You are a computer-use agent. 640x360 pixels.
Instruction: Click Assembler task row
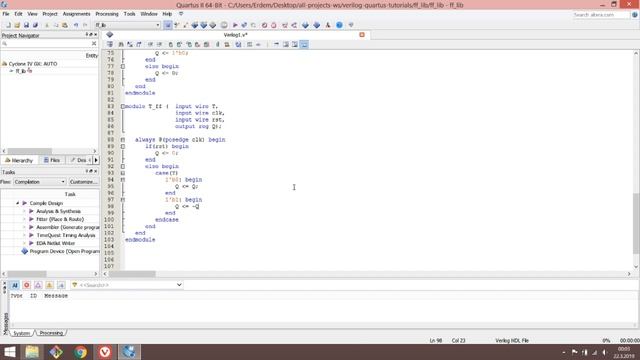[67, 227]
